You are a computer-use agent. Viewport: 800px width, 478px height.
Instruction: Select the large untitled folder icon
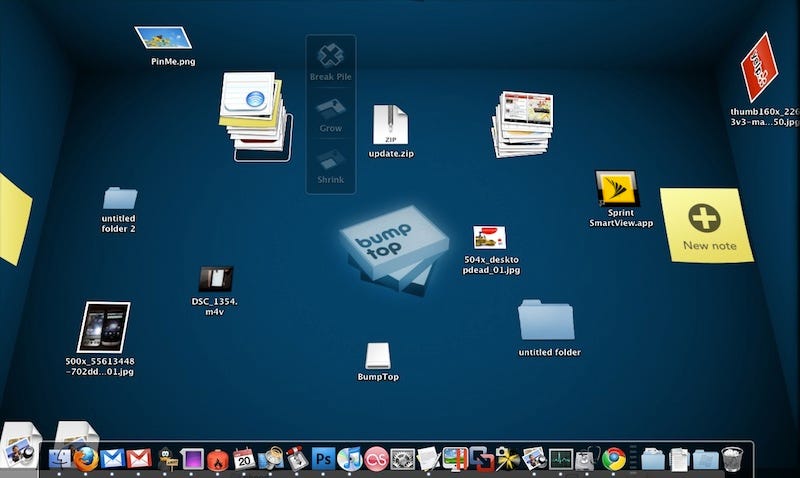[546, 320]
